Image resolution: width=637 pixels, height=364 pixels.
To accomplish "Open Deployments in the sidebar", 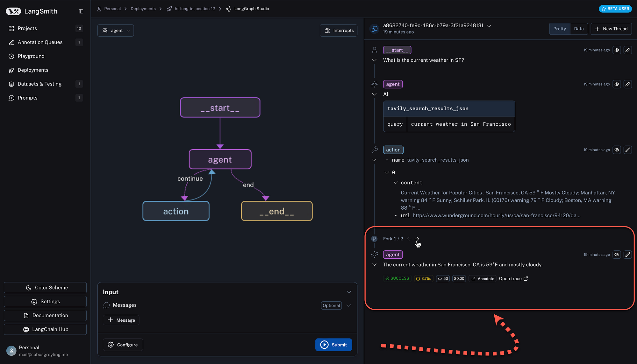I will click(x=33, y=70).
